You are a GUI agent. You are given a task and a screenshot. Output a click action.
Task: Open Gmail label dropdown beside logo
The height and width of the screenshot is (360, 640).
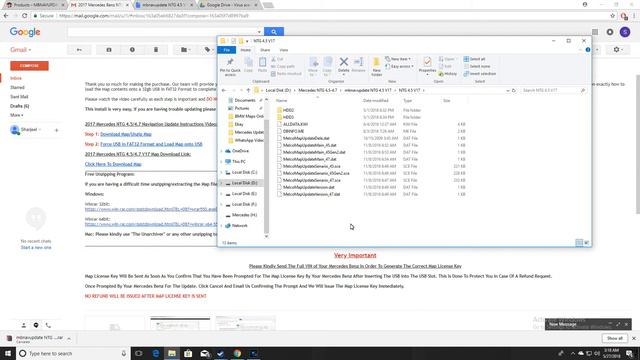(21, 50)
